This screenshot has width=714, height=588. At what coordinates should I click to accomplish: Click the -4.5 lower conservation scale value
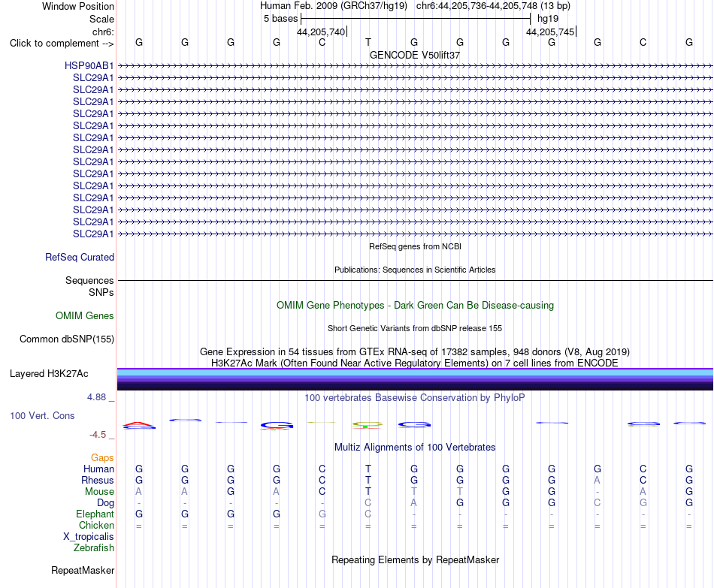click(x=98, y=435)
